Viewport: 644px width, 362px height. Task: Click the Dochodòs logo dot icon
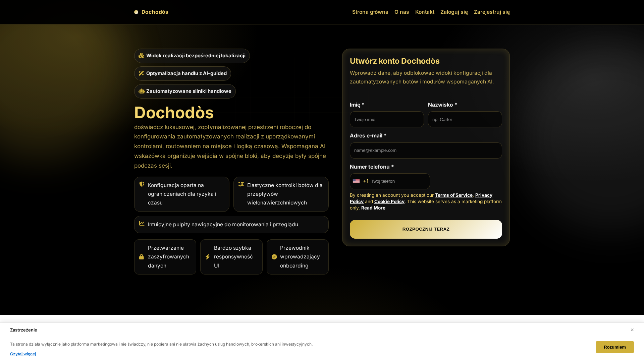(x=136, y=12)
